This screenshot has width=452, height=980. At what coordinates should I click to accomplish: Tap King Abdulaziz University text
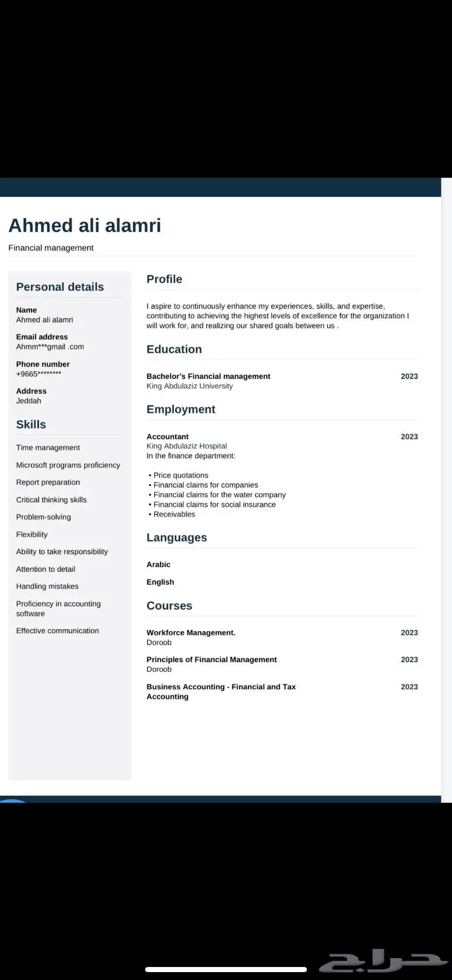tap(190, 386)
